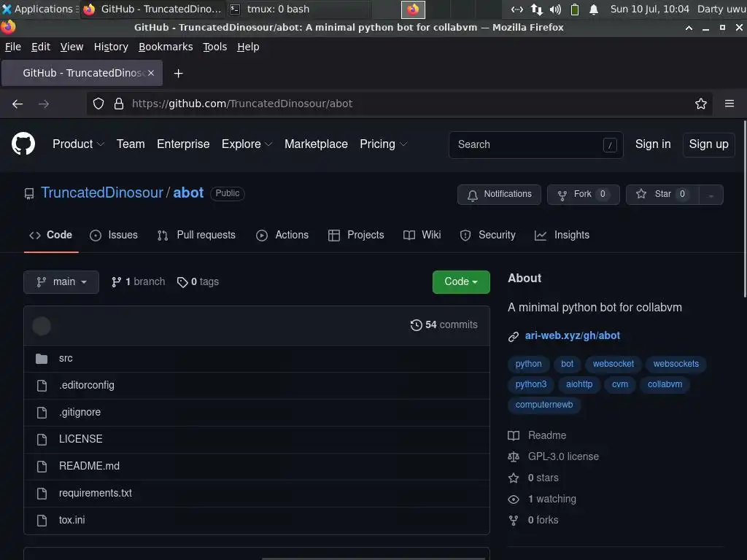The image size is (747, 560).
Task: Click the Sign up button
Action: coord(708,144)
